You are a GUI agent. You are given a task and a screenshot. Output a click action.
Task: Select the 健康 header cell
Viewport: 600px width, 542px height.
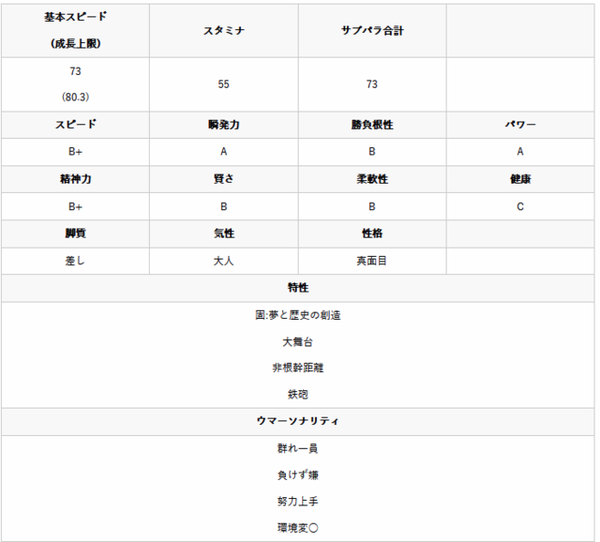pyautogui.click(x=520, y=179)
